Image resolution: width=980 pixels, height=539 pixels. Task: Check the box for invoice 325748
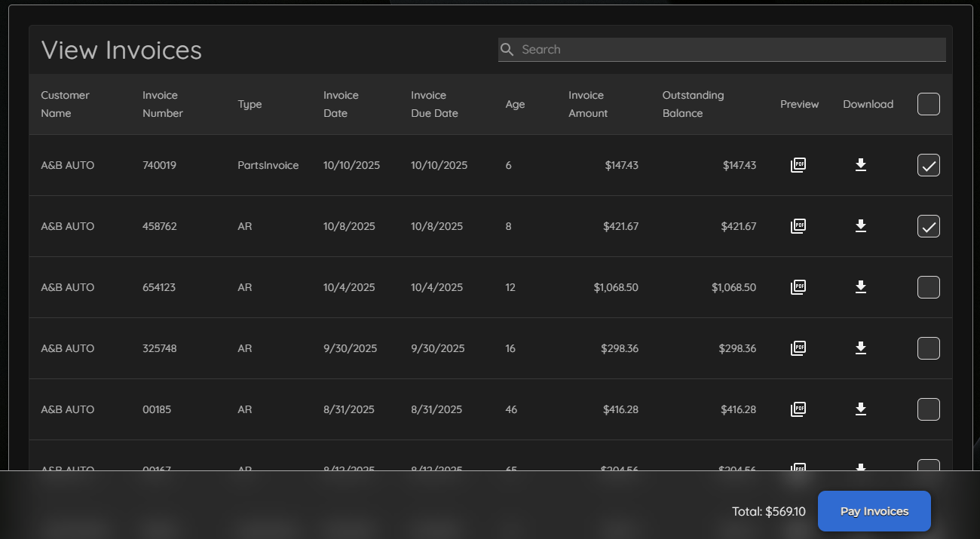(928, 348)
